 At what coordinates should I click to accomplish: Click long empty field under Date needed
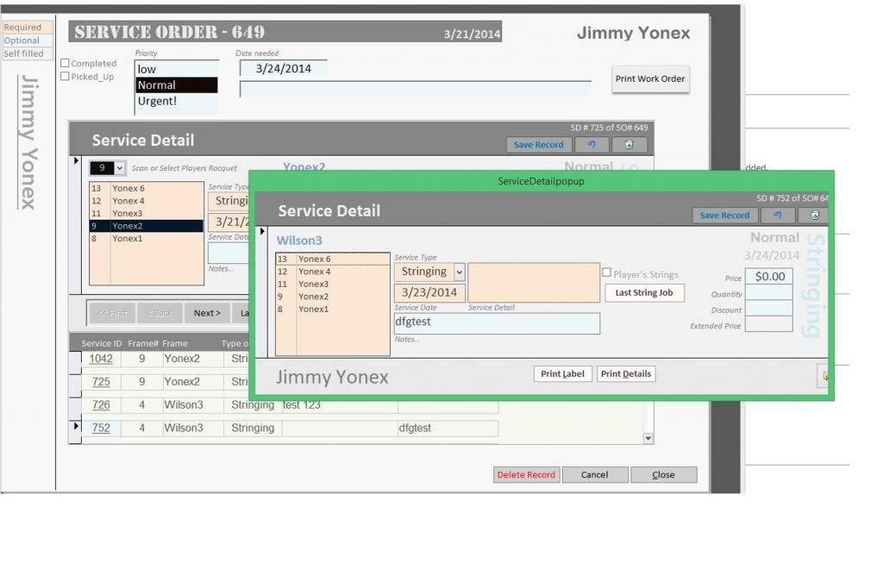(415, 89)
